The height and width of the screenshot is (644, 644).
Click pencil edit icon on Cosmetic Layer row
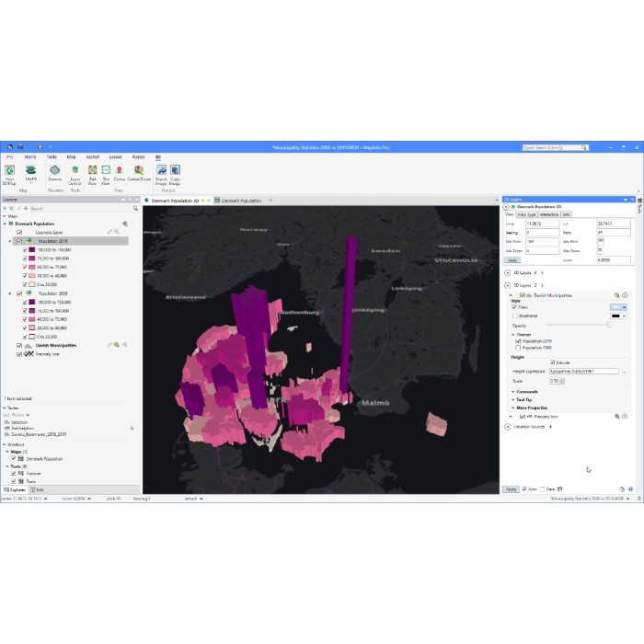point(109,232)
